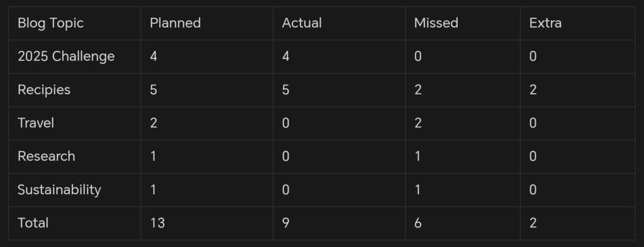Select the Planned column header
This screenshot has width=644, height=247.
(x=175, y=23)
